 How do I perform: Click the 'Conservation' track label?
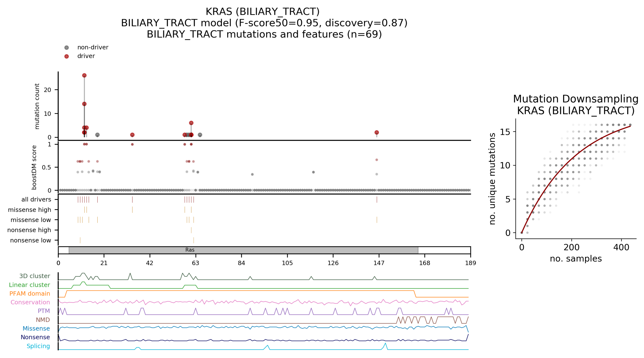click(x=30, y=302)
